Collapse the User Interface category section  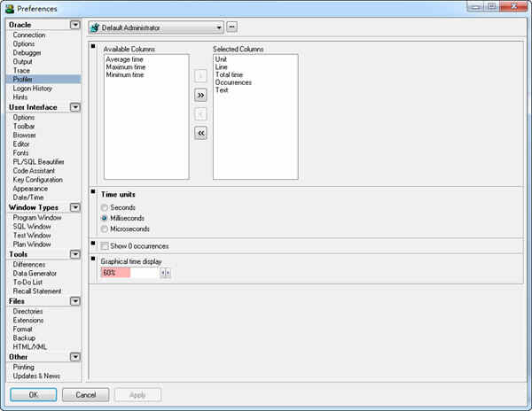coord(75,107)
